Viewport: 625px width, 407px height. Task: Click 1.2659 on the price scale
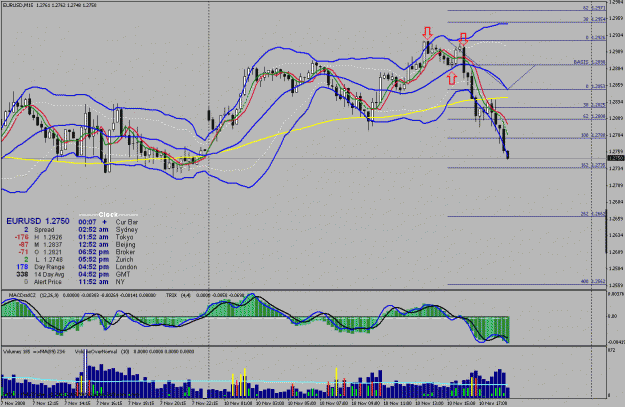616,219
